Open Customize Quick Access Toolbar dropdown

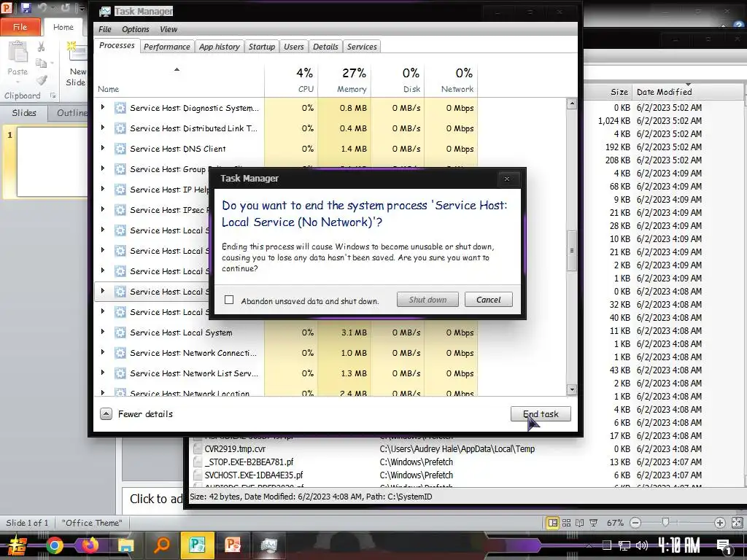tap(82, 7)
